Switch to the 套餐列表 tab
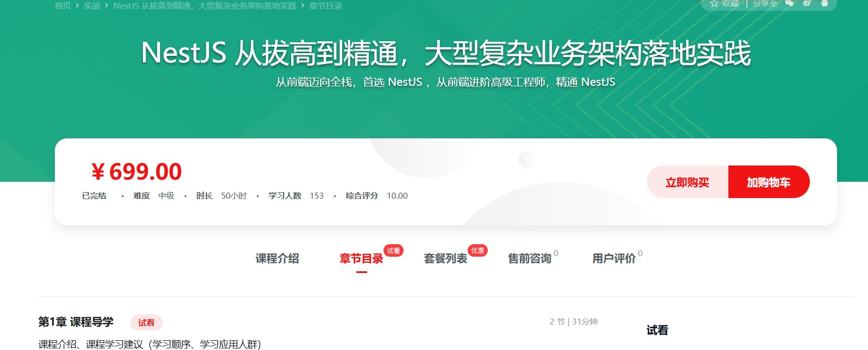Viewport: 868px width, 350px height. click(445, 258)
